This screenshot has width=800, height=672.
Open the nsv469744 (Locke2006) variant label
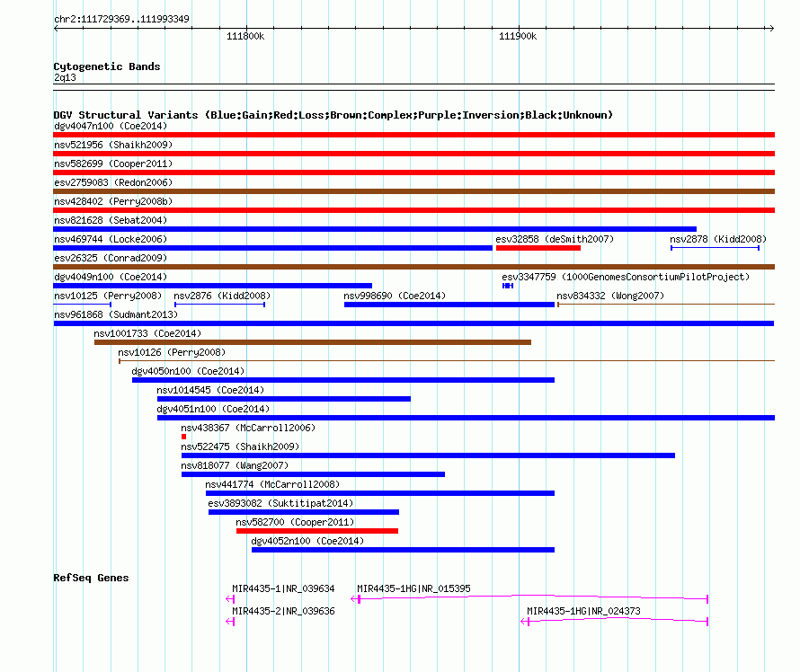[x=111, y=239]
